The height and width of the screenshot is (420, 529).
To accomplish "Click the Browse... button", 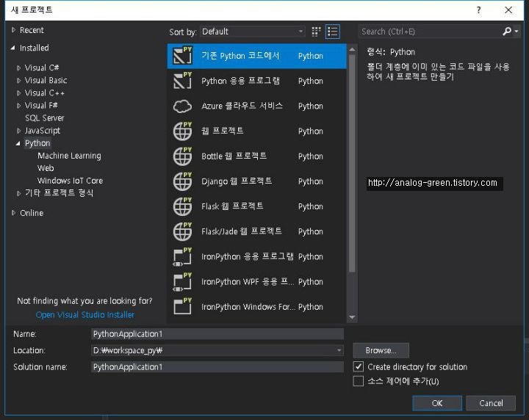I will pos(381,350).
